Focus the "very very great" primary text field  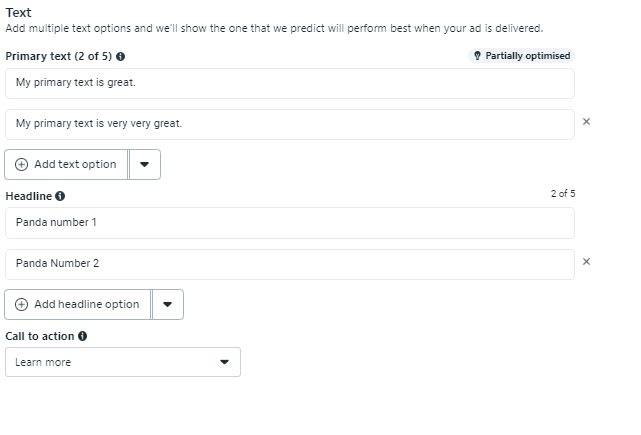coord(289,124)
